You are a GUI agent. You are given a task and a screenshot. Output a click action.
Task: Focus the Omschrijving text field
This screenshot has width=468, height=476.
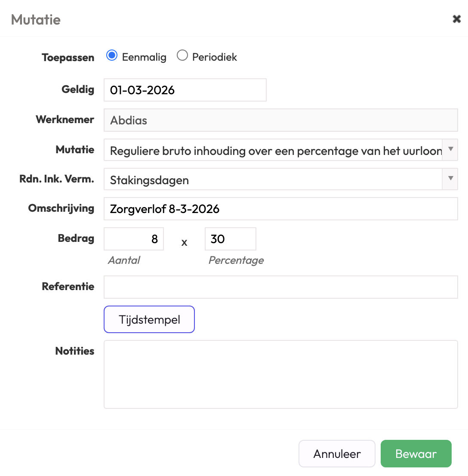[280, 209]
